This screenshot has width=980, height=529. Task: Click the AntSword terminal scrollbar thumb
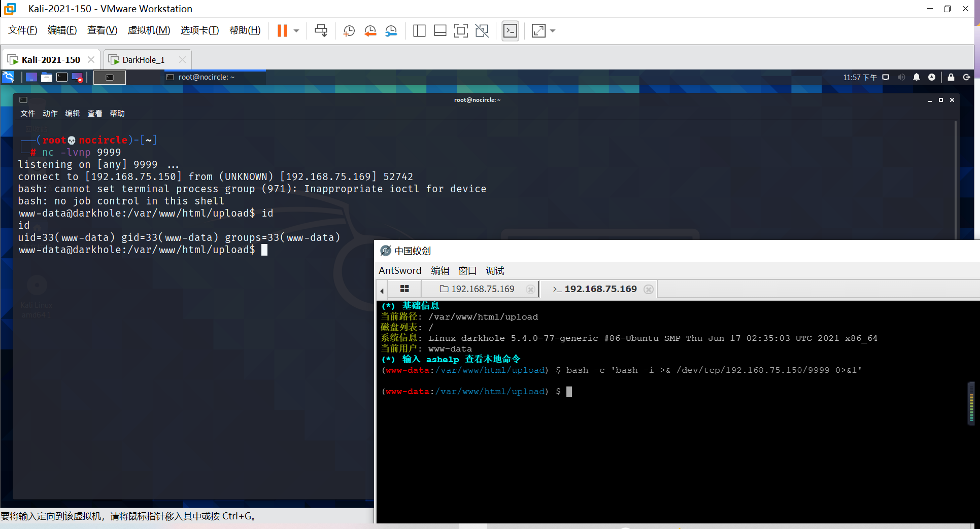tap(971, 403)
